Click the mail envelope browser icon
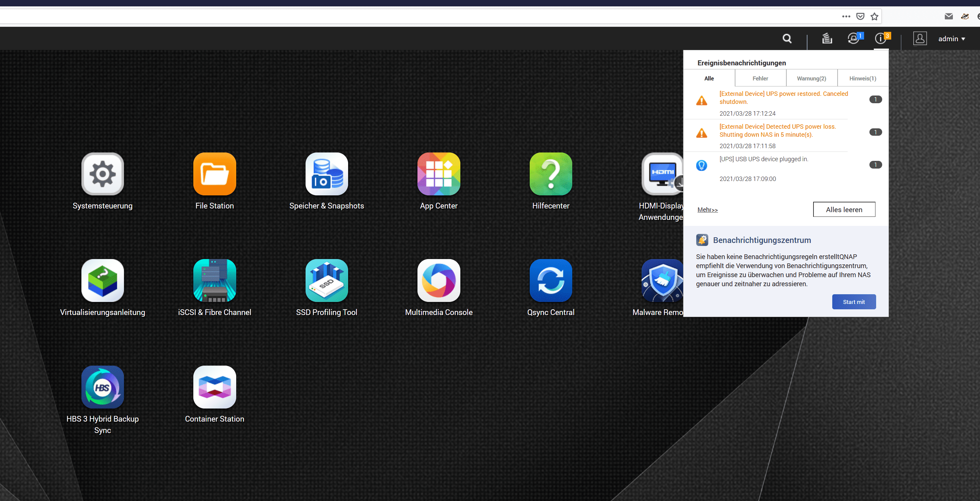Image resolution: width=980 pixels, height=501 pixels. pyautogui.click(x=949, y=16)
